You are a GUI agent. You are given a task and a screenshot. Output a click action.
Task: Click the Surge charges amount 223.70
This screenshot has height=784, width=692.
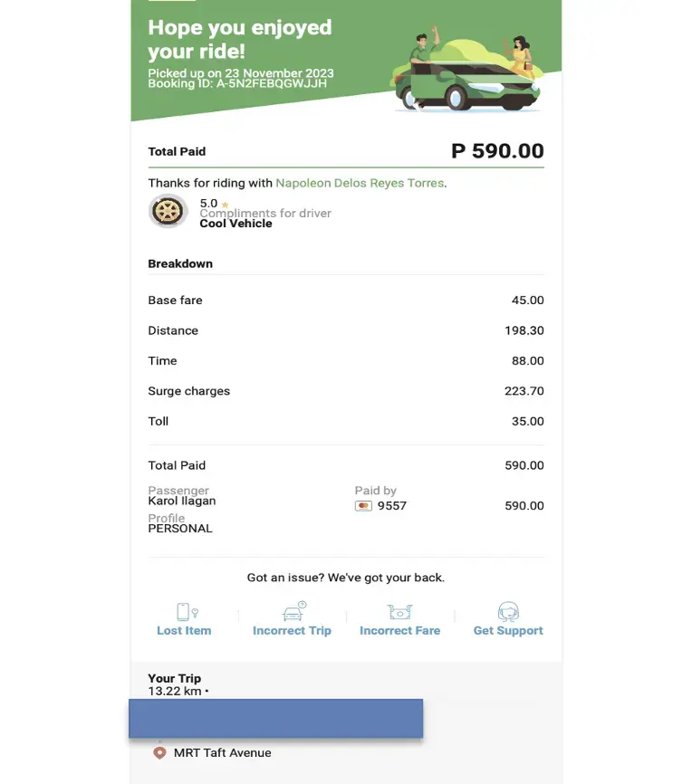click(x=524, y=391)
